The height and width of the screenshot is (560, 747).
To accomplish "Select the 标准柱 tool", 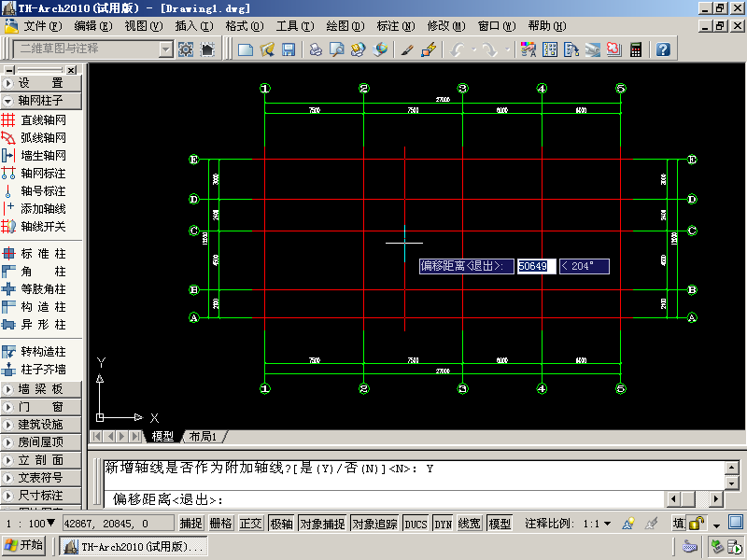I will coord(35,253).
